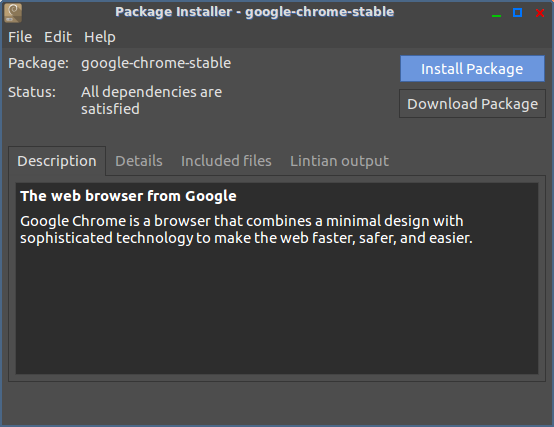The width and height of the screenshot is (554, 427).
Task: Close the Package Installer window
Action: tap(540, 13)
